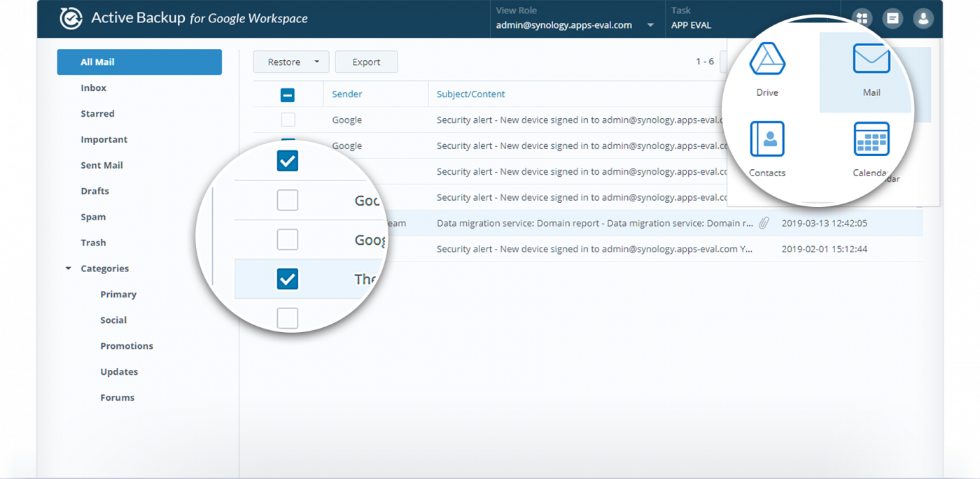Collapse the Categories tree arrow
This screenshot has height=479, width=980.
point(68,269)
